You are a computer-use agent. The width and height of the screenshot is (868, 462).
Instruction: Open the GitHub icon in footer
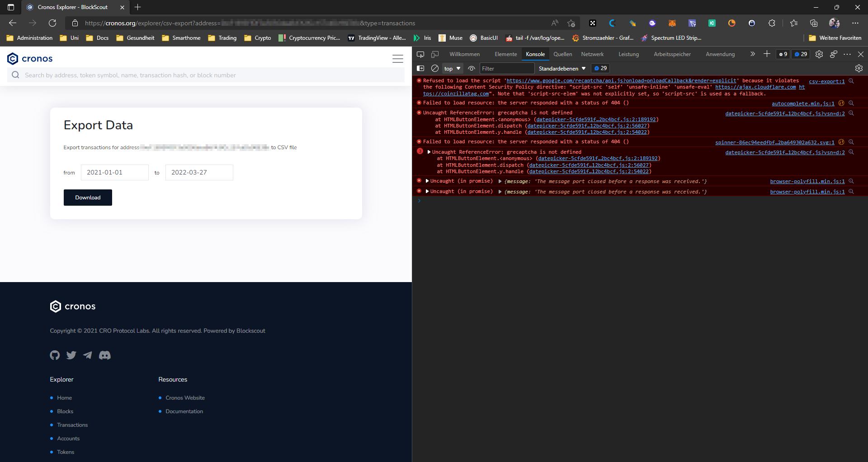point(55,355)
